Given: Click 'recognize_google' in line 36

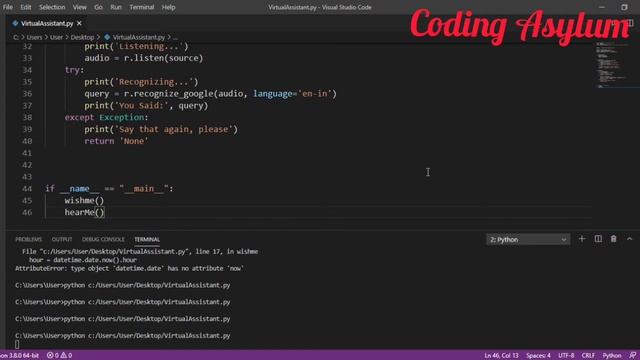Looking at the screenshot, I should click(174, 94).
